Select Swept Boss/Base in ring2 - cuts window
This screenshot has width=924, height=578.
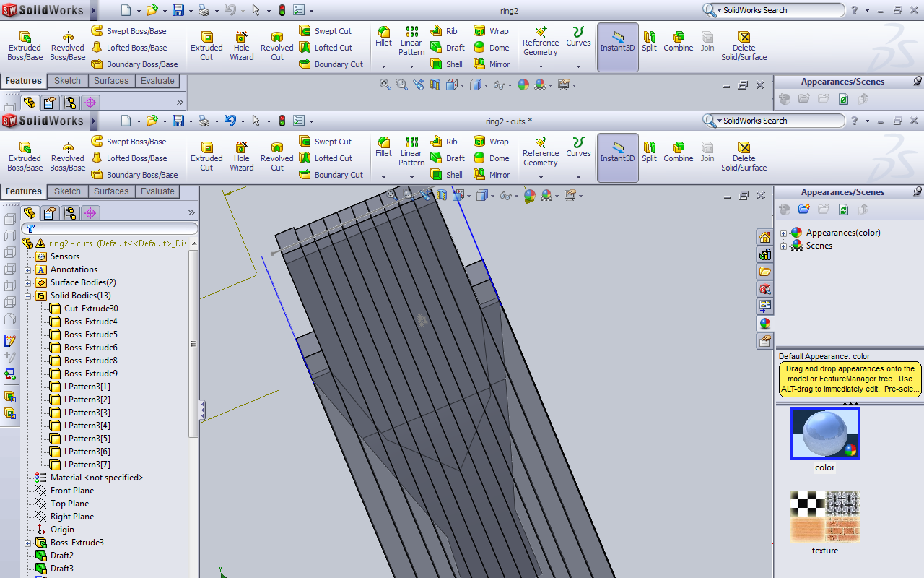[128, 142]
